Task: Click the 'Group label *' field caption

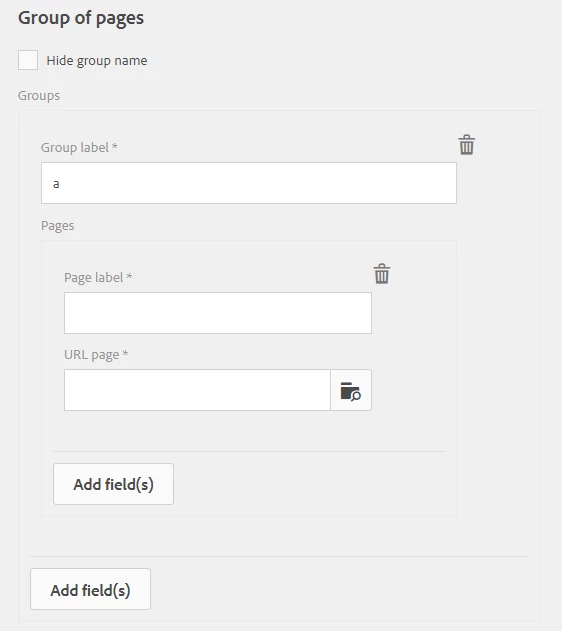Action: point(79,148)
